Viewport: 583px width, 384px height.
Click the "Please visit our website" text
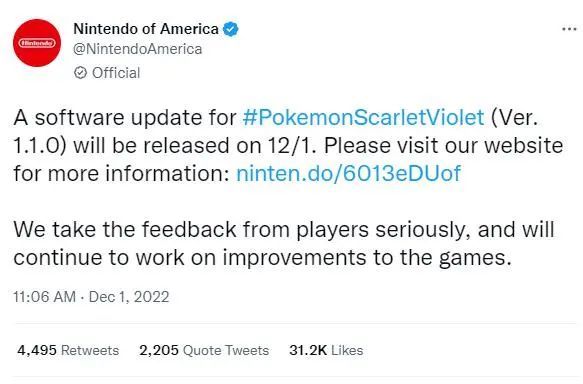pos(444,145)
